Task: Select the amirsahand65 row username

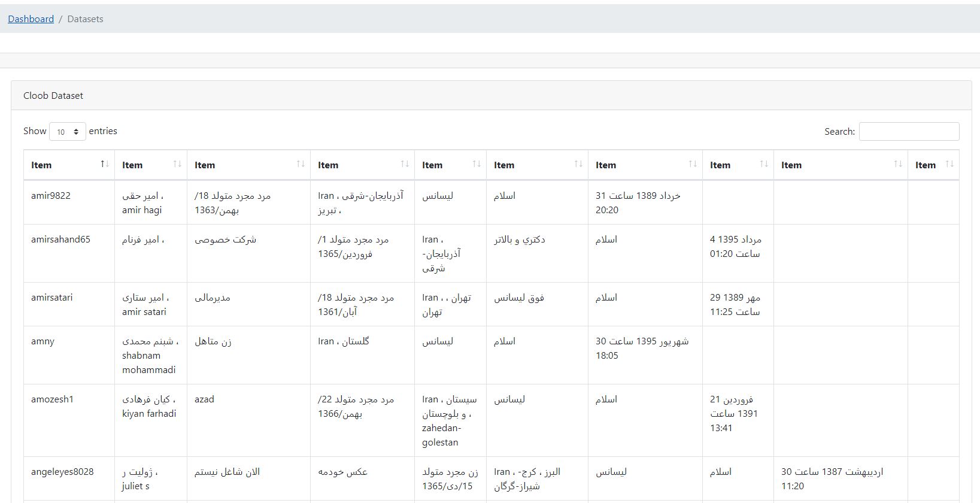Action: pos(60,240)
